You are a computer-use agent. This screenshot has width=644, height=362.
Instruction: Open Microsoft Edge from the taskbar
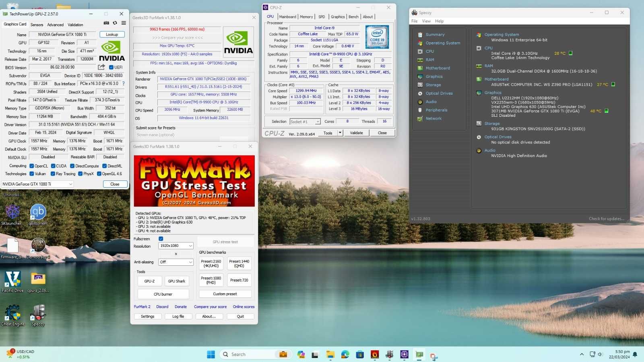click(x=345, y=354)
